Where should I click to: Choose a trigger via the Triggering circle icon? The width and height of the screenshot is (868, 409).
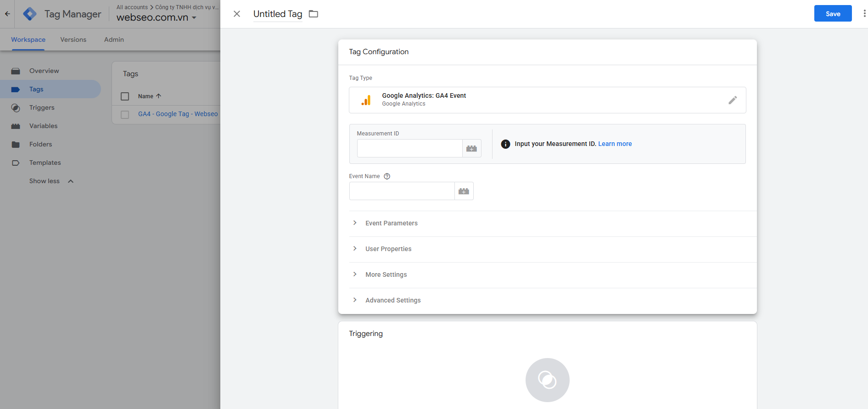click(547, 380)
